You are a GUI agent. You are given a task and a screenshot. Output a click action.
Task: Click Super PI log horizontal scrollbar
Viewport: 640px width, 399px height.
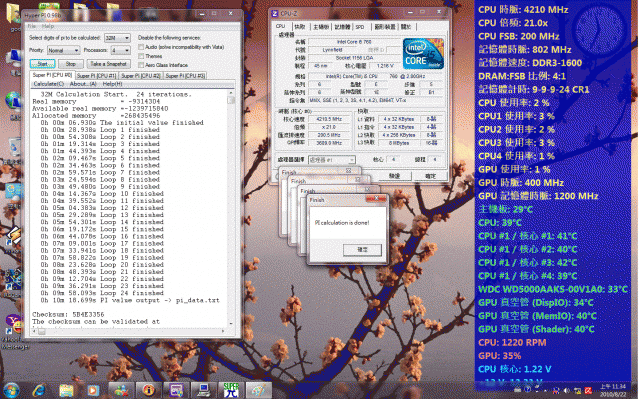[x=129, y=331]
